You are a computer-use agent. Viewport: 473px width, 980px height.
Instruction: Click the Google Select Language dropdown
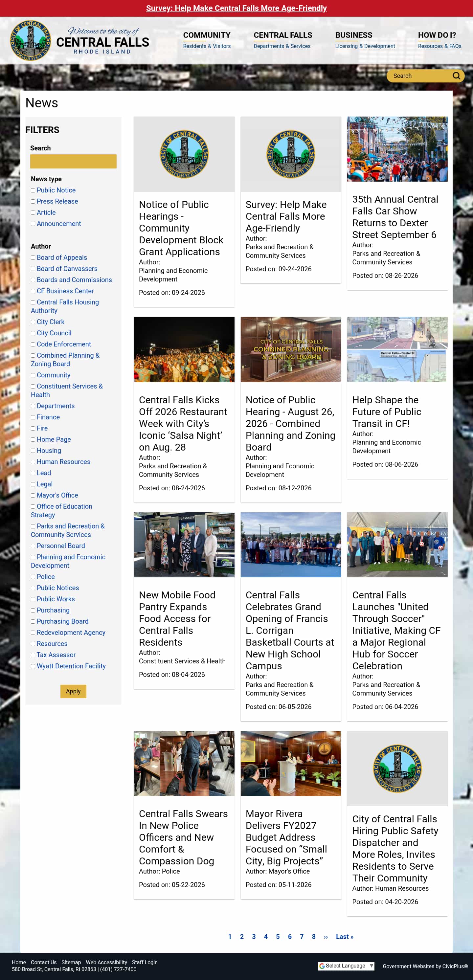(x=346, y=966)
